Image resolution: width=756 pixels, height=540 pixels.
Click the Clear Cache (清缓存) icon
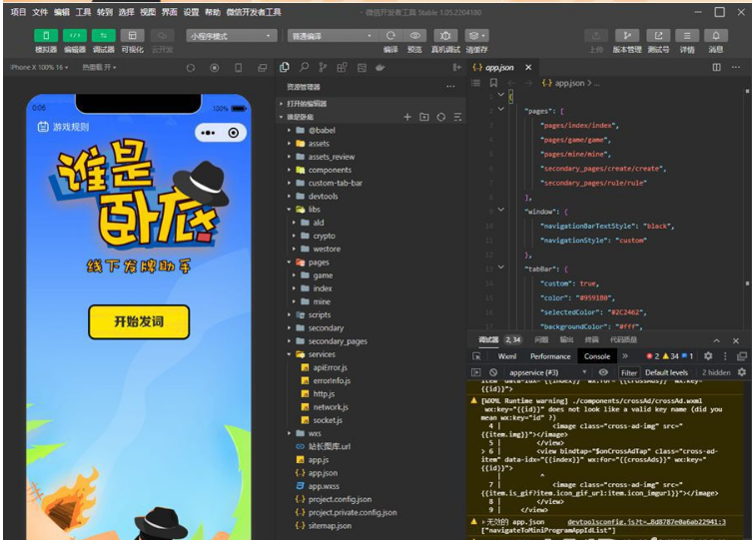(x=476, y=36)
